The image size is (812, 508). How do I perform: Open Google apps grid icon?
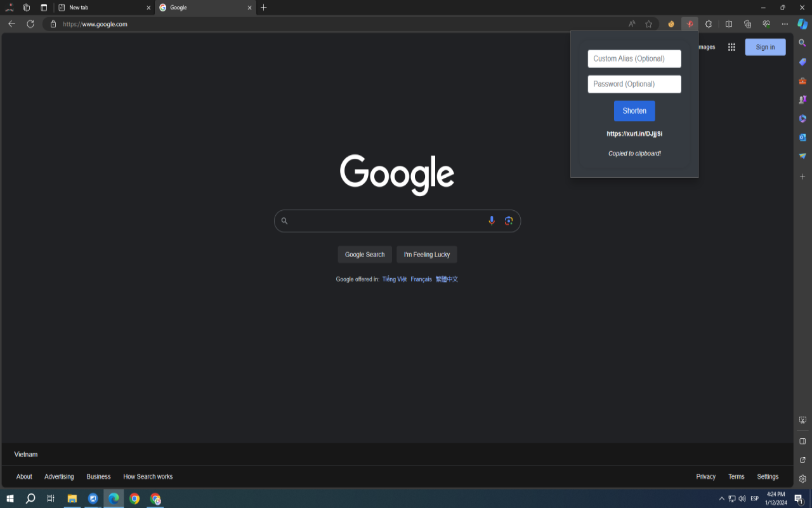[x=731, y=47]
